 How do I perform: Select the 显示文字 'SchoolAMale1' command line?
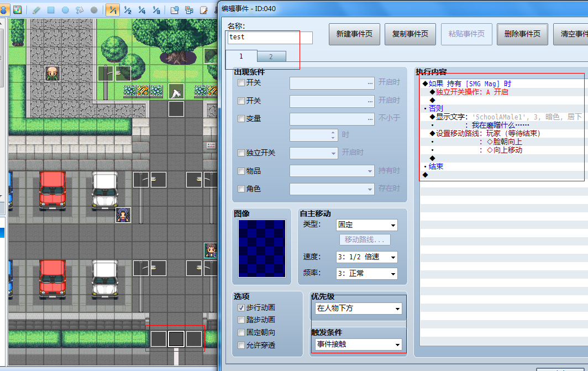pyautogui.click(x=509, y=117)
